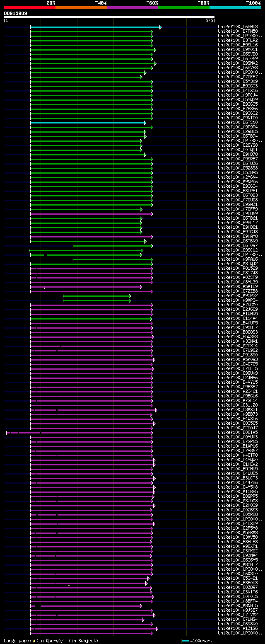The width and height of the screenshot is (265, 644).
Task: Select the UniRef100_Q2QYS8 entry
Action: pos(238,145)
